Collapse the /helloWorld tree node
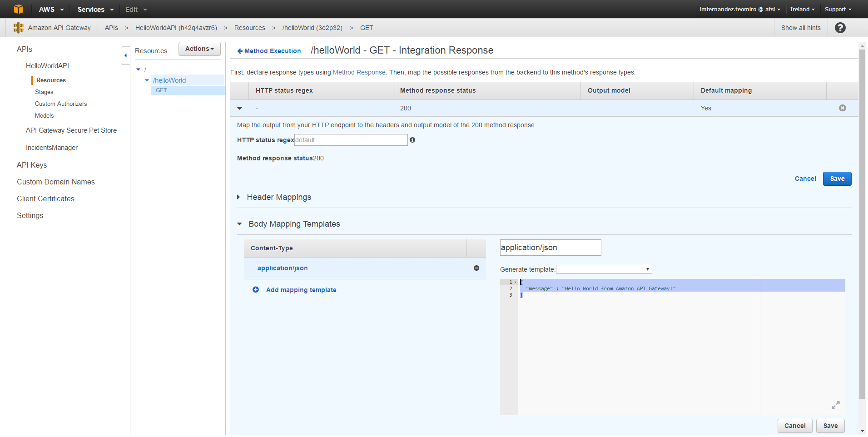Screen dimensions: 868x437 click(x=147, y=80)
